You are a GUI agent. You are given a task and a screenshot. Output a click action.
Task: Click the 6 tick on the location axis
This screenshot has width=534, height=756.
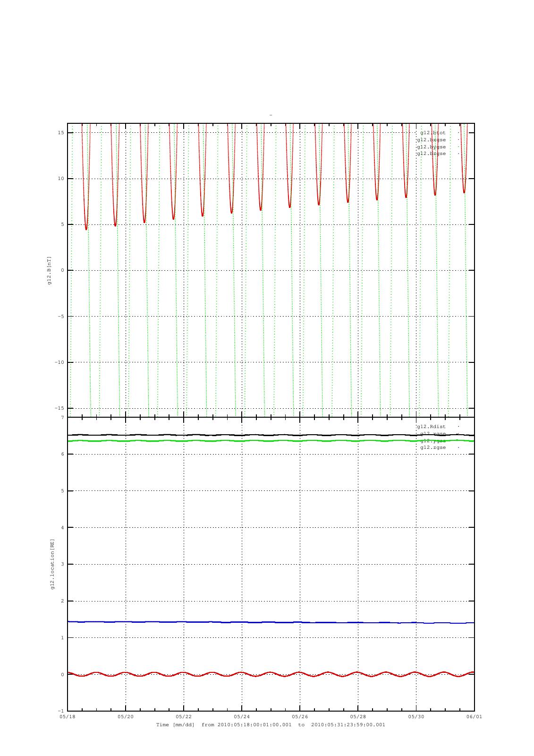[x=62, y=454]
